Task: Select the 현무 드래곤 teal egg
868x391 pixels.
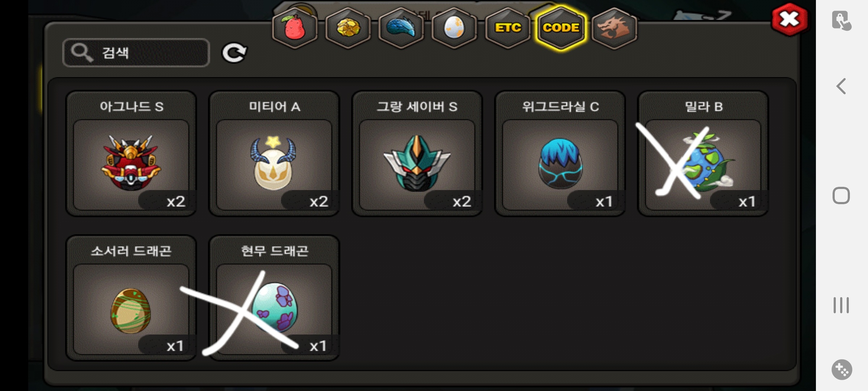Action: (x=274, y=298)
